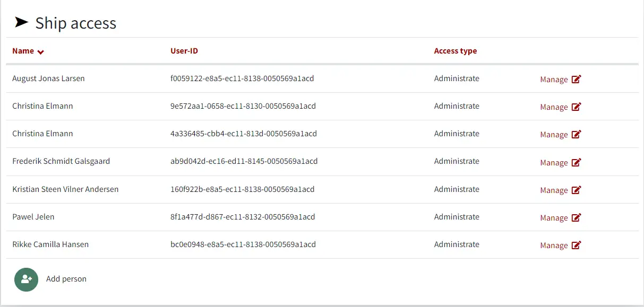Click edit icon for Frederik Schmidt Galsgaard
The height and width of the screenshot is (307, 644).
[x=576, y=163]
